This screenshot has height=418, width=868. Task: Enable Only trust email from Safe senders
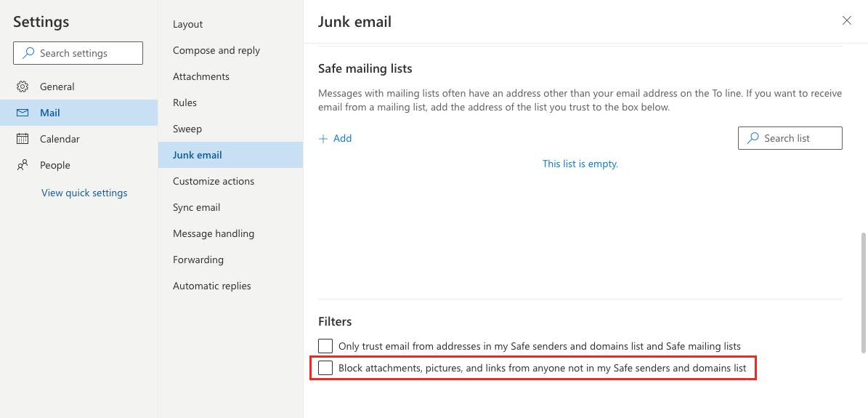coord(325,346)
